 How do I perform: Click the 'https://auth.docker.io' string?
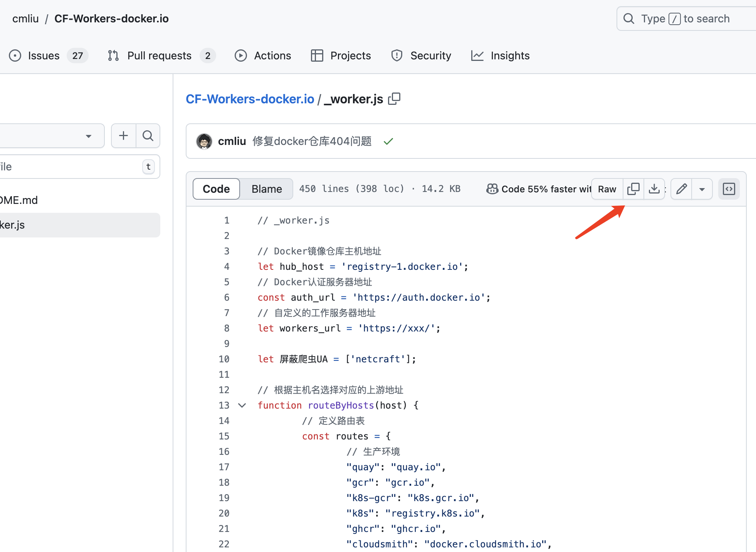(419, 297)
